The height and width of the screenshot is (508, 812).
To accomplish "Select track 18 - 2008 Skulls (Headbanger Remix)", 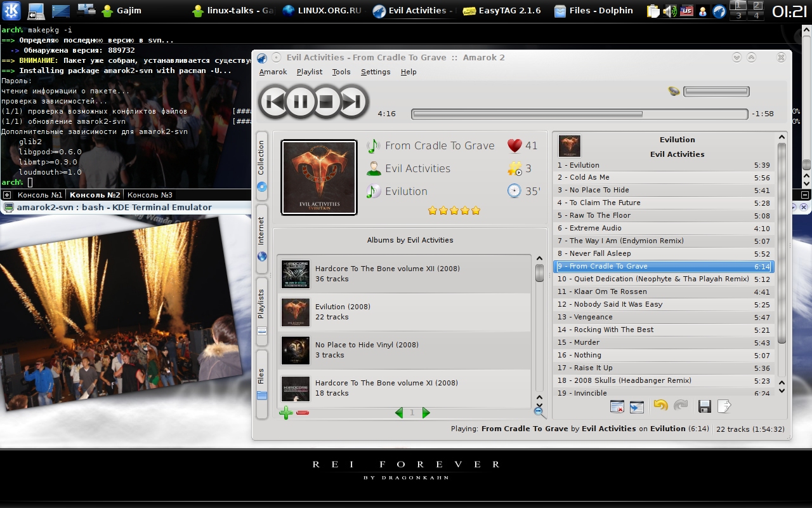I will [664, 380].
